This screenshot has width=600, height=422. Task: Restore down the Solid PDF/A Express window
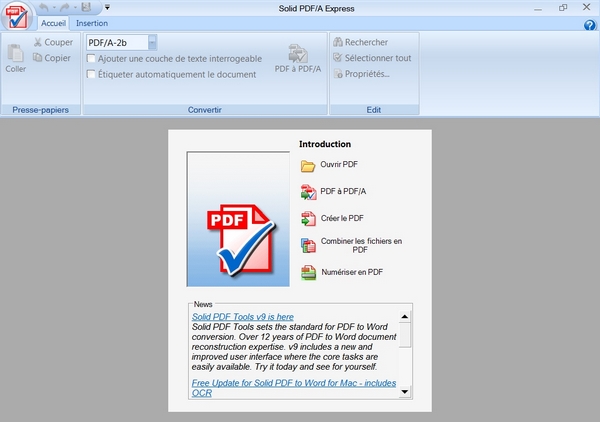point(562,8)
